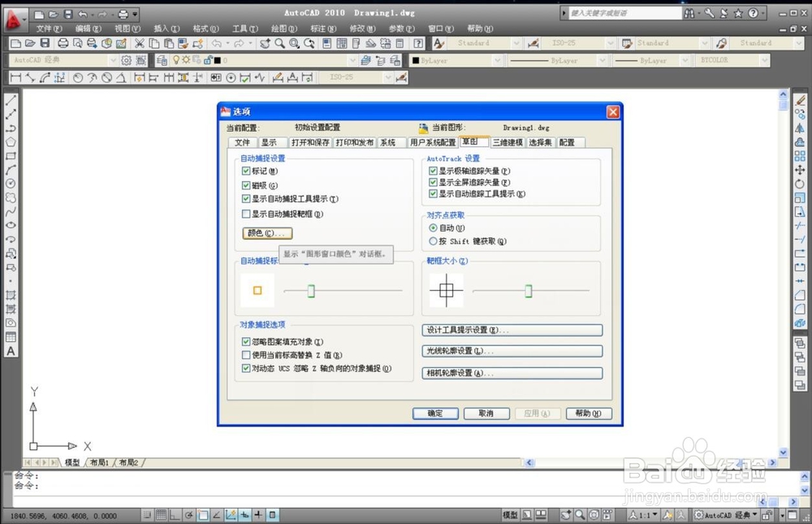The height and width of the screenshot is (524, 812).
Task: Select the Line draw tool
Action: [x=11, y=101]
